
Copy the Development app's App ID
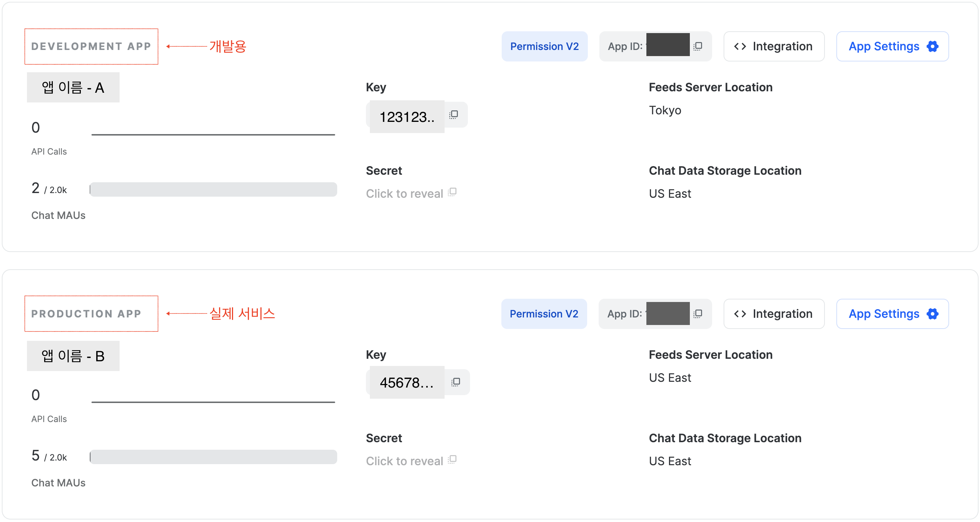697,46
